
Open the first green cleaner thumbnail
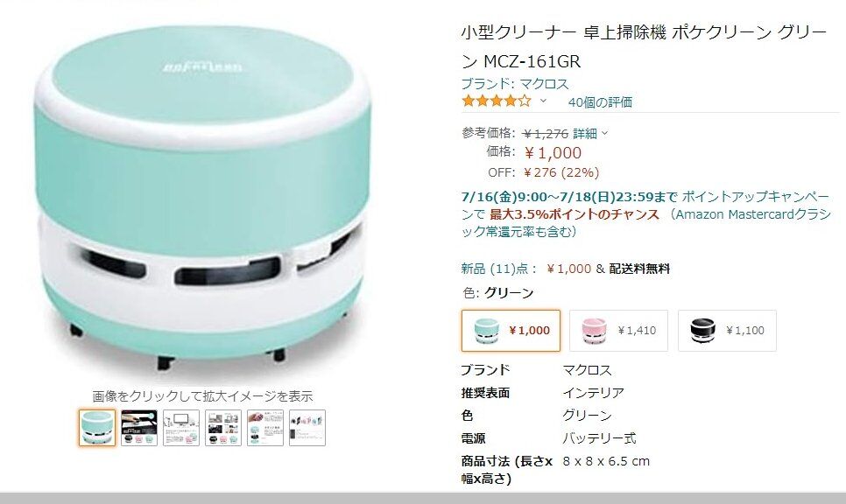point(97,428)
